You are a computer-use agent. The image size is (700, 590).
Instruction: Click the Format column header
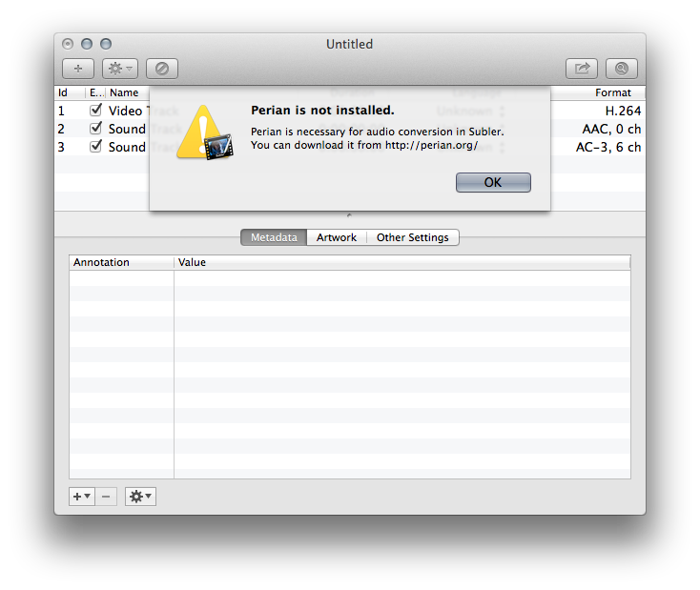pyautogui.click(x=598, y=92)
